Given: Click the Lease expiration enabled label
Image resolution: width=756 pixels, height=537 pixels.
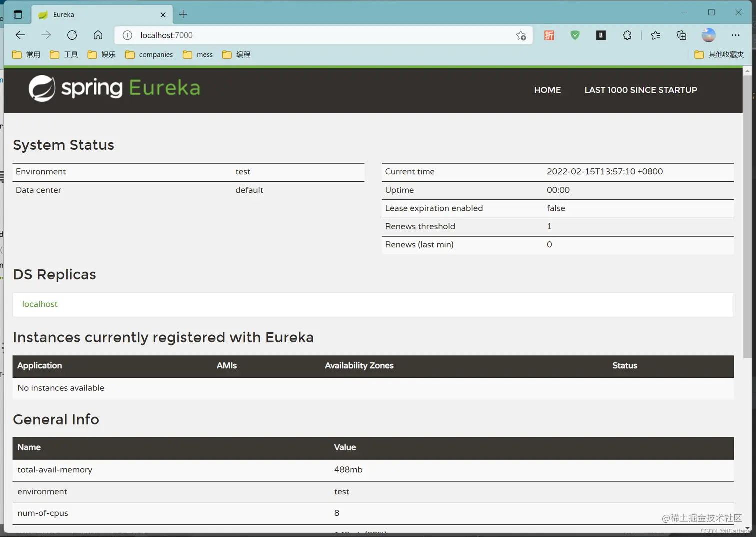Looking at the screenshot, I should pyautogui.click(x=434, y=208).
